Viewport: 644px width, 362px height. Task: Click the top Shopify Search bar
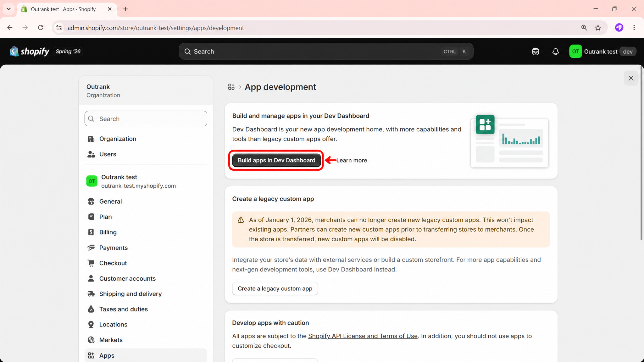click(326, 51)
